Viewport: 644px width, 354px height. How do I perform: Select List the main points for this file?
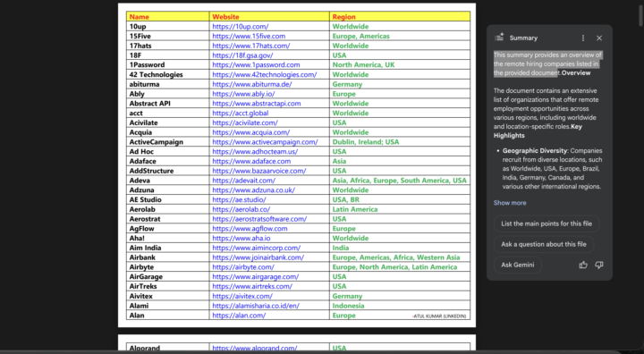(x=547, y=223)
